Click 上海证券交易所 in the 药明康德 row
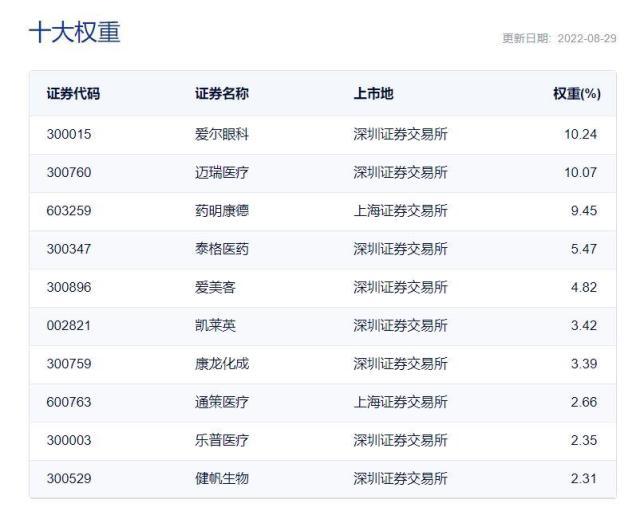This screenshot has height=523, width=640. [x=400, y=211]
